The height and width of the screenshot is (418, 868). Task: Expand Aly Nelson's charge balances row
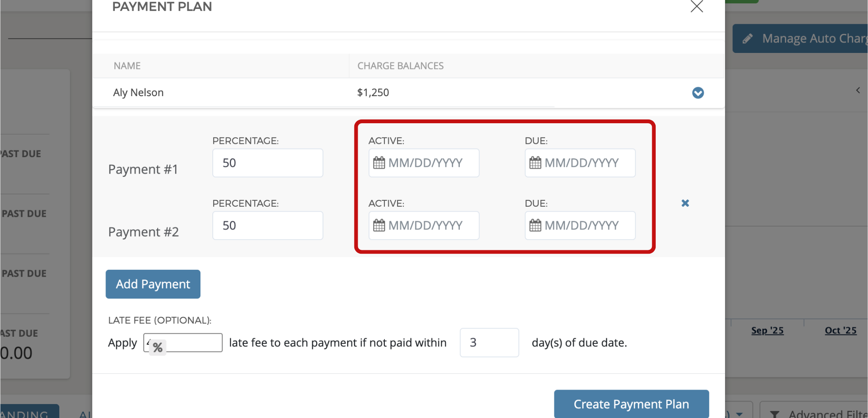698,93
